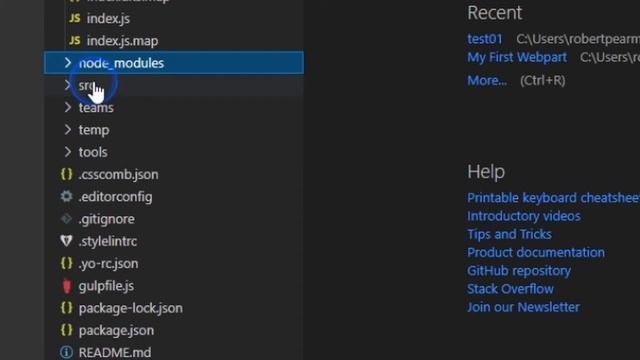Click the JS icon beside index.js.map
This screenshot has height=360, width=640.
pos(75,40)
